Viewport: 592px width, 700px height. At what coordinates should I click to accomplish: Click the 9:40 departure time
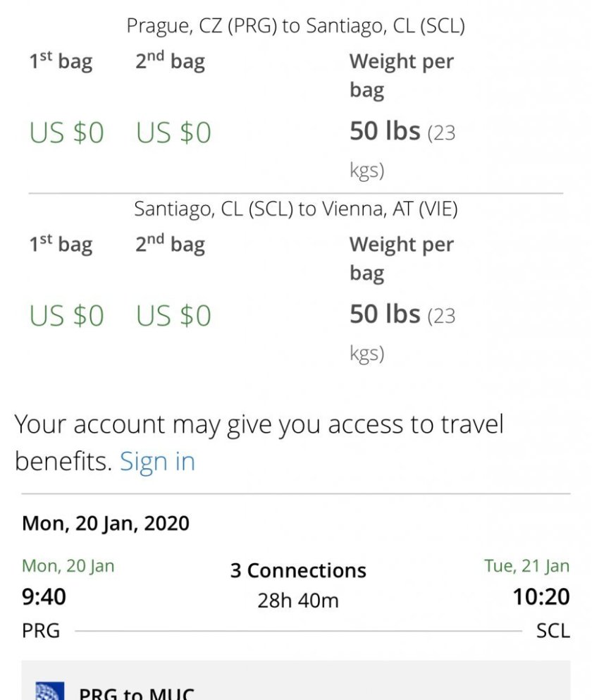pyautogui.click(x=44, y=597)
